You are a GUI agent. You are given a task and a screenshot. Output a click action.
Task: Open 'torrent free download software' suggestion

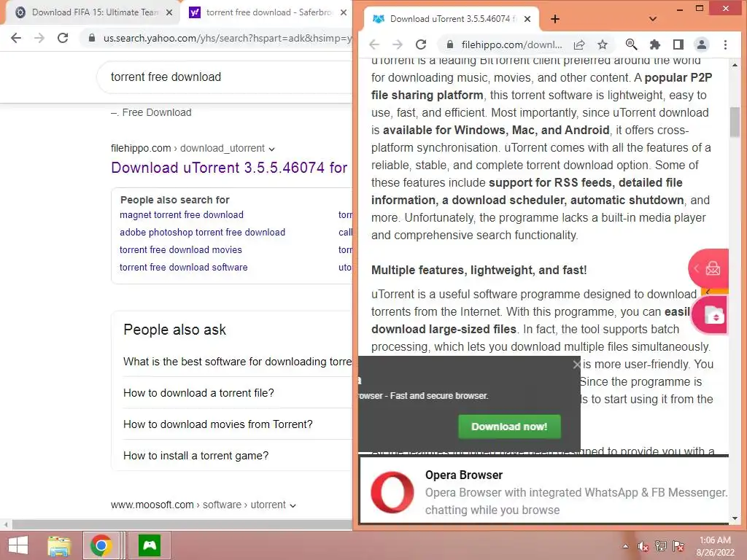[x=183, y=268]
